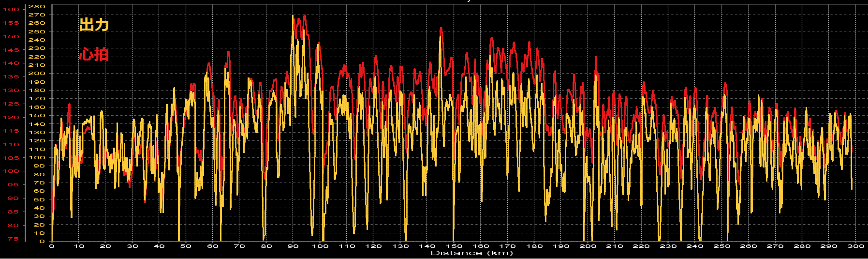Click 75 on the red heart-rate axis
Image resolution: width=868 pixels, height=259 pixels.
13,239
